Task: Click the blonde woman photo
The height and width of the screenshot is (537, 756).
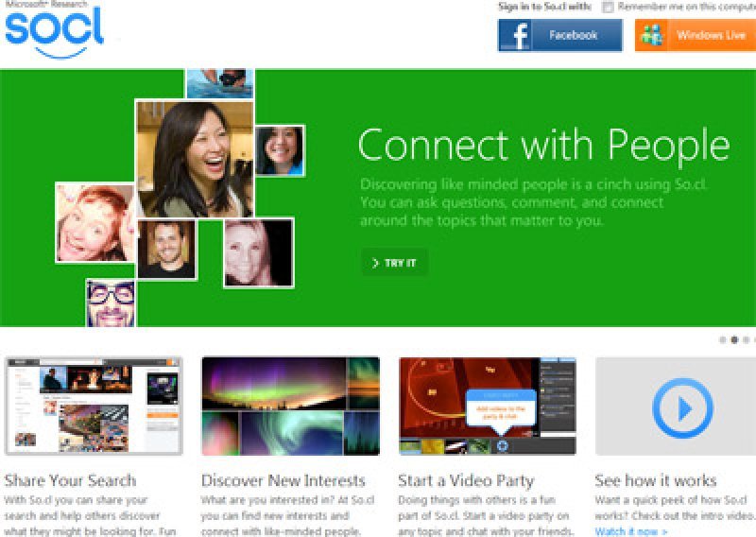Action: [x=258, y=253]
